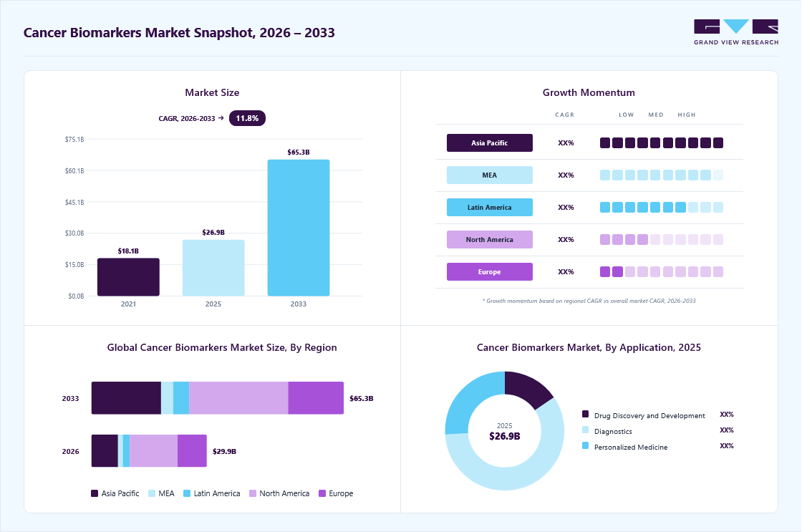Click the Grand View Research logo
This screenshot has height=532, width=802.
click(x=736, y=32)
